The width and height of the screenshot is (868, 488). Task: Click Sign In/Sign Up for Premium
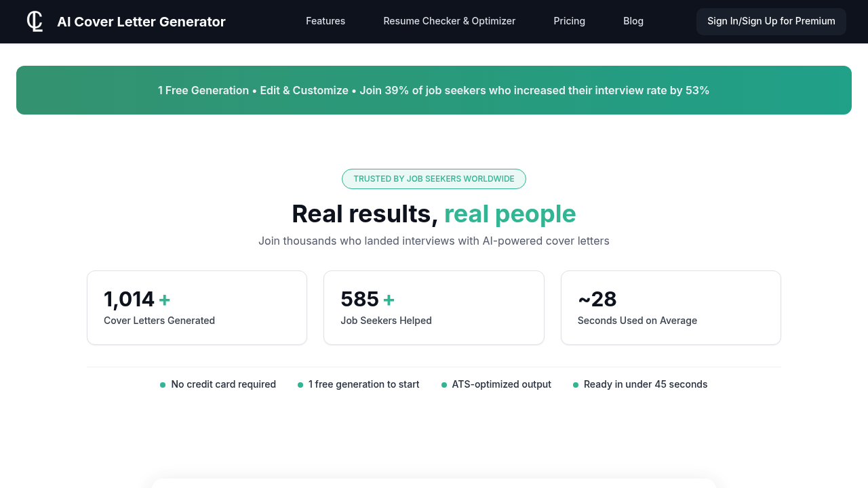click(771, 21)
